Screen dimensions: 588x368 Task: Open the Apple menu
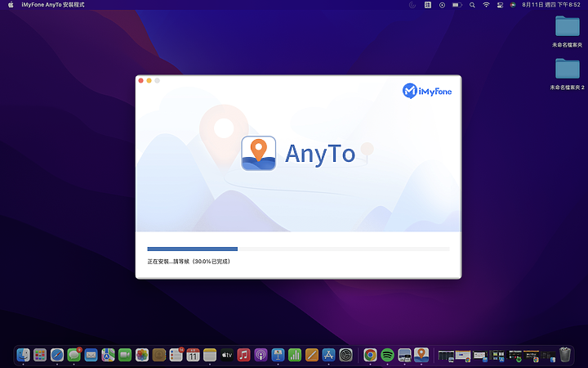[11, 5]
